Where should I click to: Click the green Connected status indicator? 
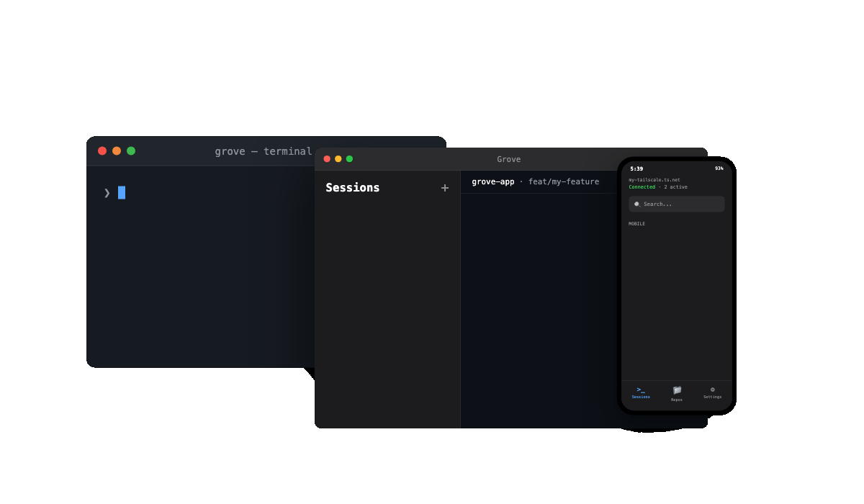tap(642, 186)
